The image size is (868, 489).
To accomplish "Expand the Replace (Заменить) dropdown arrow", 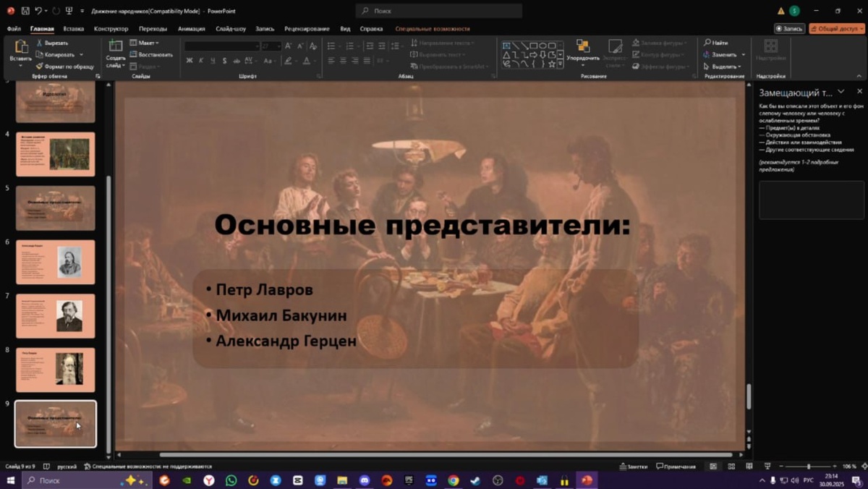I will tap(744, 54).
